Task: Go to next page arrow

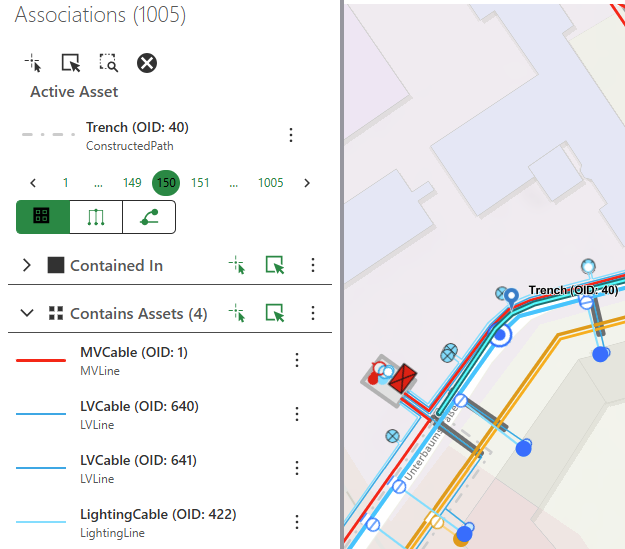Action: point(307,183)
